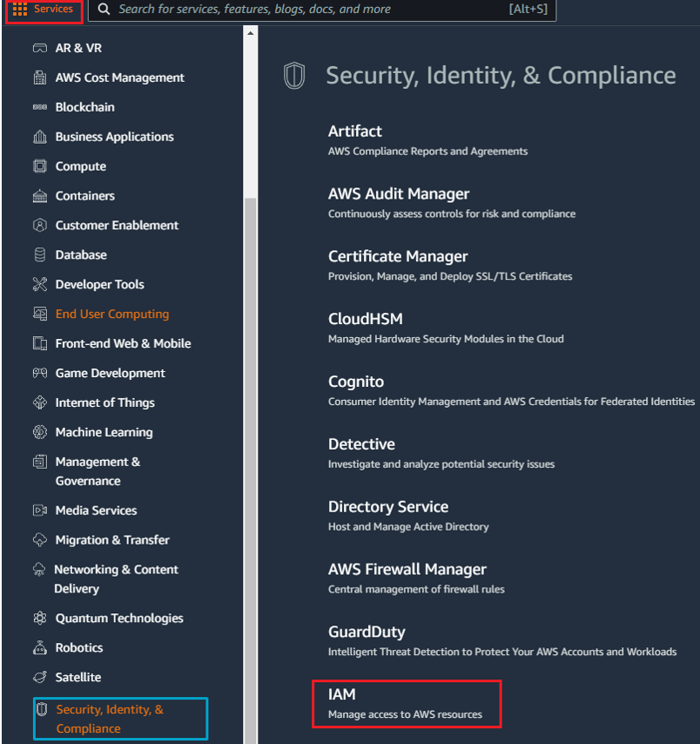Open the Blockchain category
Image resolution: width=700 pixels, height=744 pixels.
pos(85,107)
